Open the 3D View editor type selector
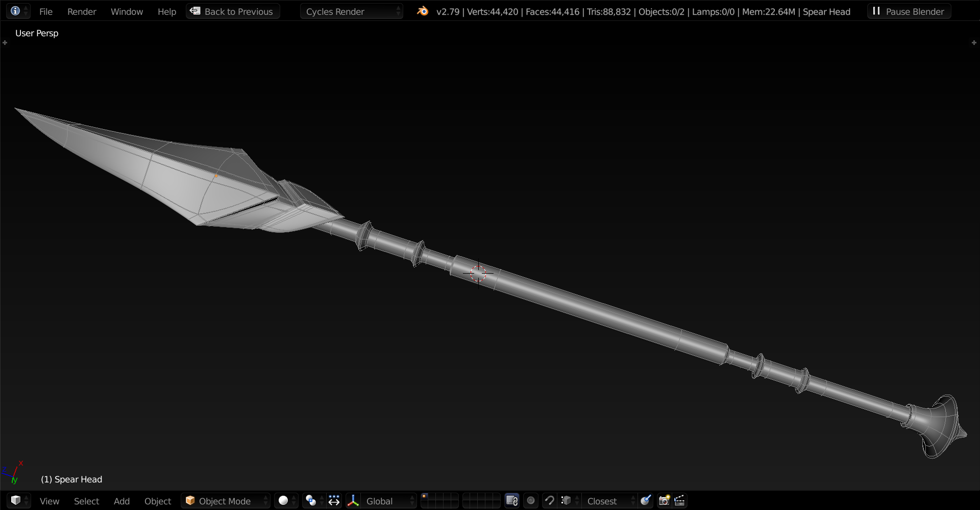This screenshot has height=510, width=980. 19,501
